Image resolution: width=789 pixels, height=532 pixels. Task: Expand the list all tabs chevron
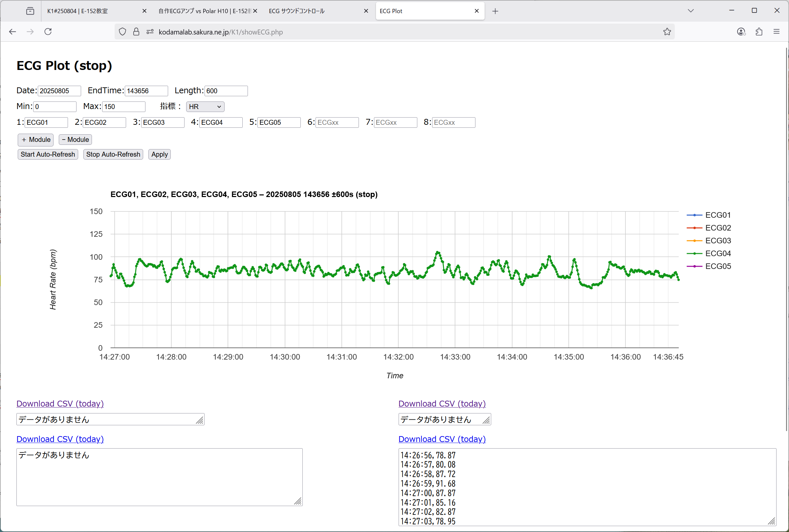690,11
